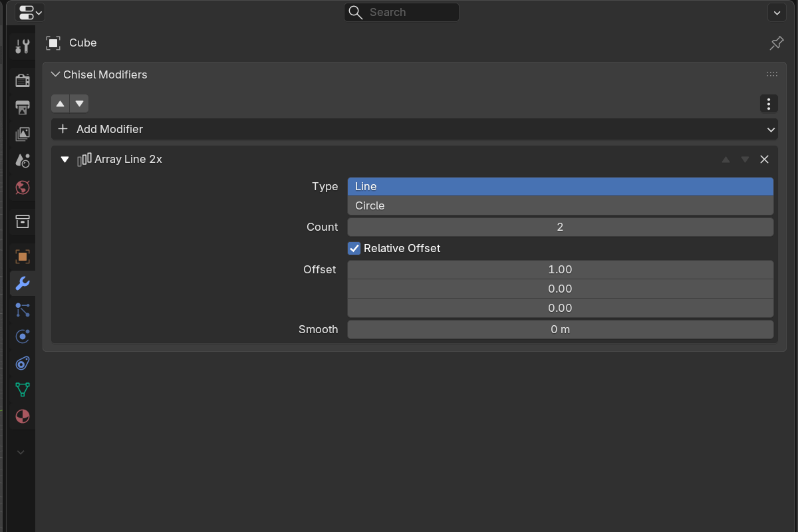The width and height of the screenshot is (798, 532).
Task: Open the Tool properties tab
Action: 22,46
